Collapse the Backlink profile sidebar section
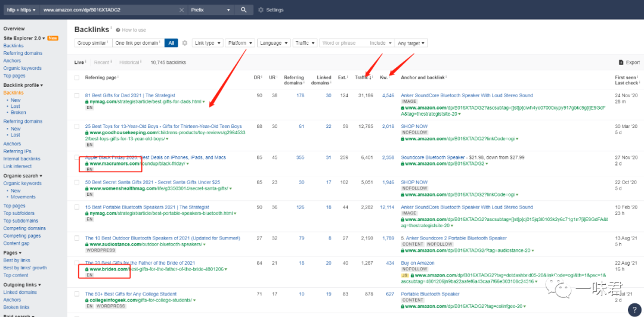This screenshot has width=644, height=317. click(23, 85)
